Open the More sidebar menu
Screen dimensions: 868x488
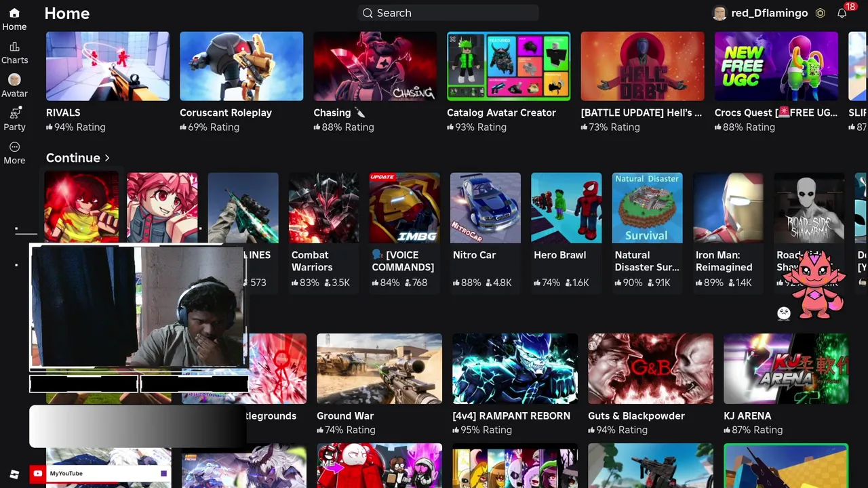(x=14, y=147)
